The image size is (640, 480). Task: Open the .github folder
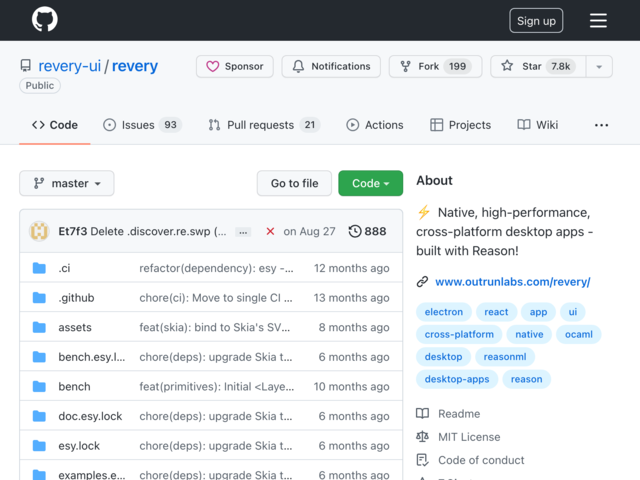tap(76, 298)
